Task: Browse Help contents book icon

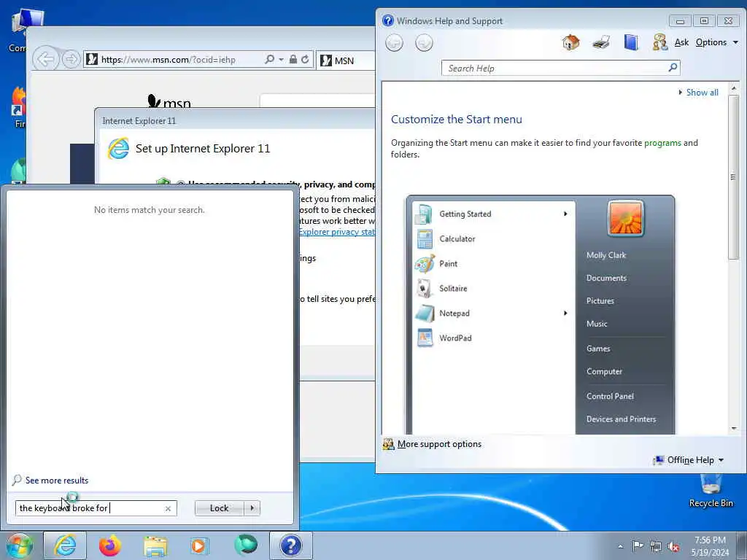Action: (631, 42)
